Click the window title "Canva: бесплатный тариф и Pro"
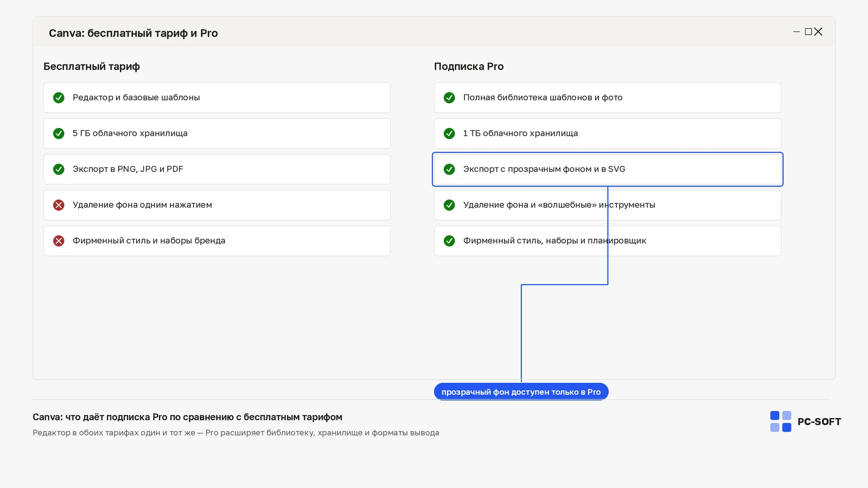Viewport: 868px width, 488px height. click(133, 33)
